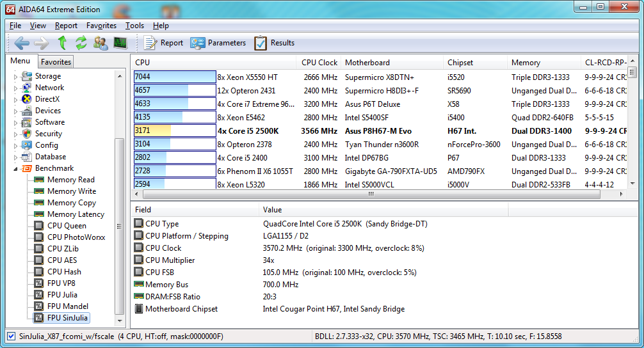Screen dimensions: 644x348
Task: Collapse the Benchmark tree node
Action: [15, 169]
